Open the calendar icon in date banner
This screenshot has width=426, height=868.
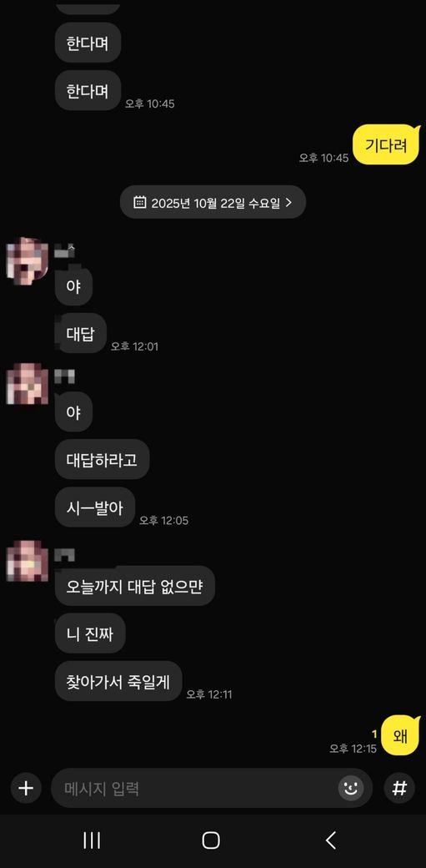coord(140,202)
